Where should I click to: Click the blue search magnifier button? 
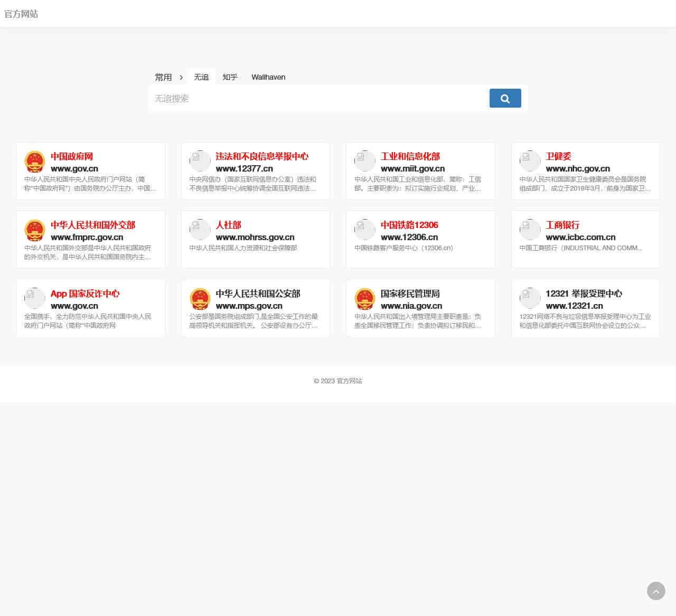tap(505, 98)
